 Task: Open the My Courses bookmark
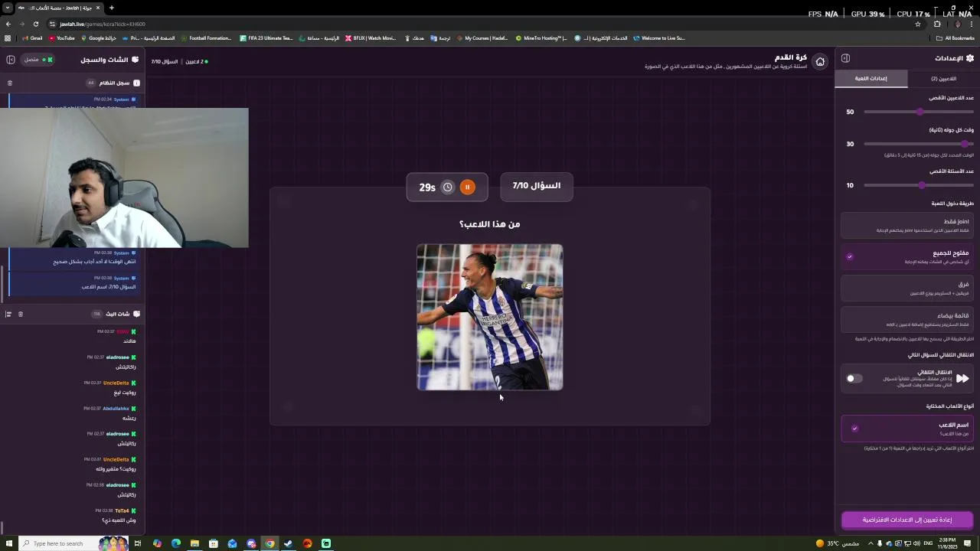click(x=482, y=37)
